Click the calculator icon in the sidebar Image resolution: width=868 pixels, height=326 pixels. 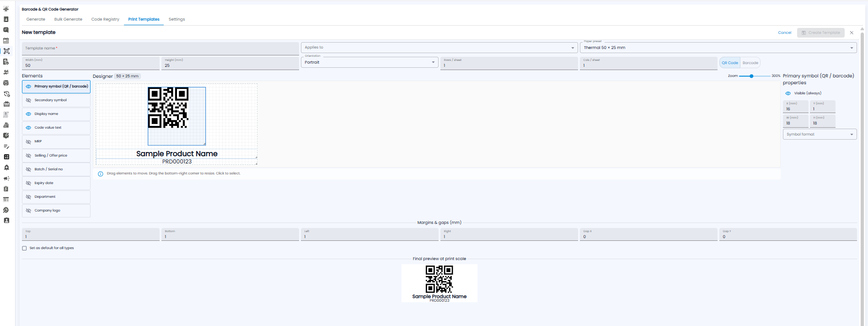tap(6, 157)
